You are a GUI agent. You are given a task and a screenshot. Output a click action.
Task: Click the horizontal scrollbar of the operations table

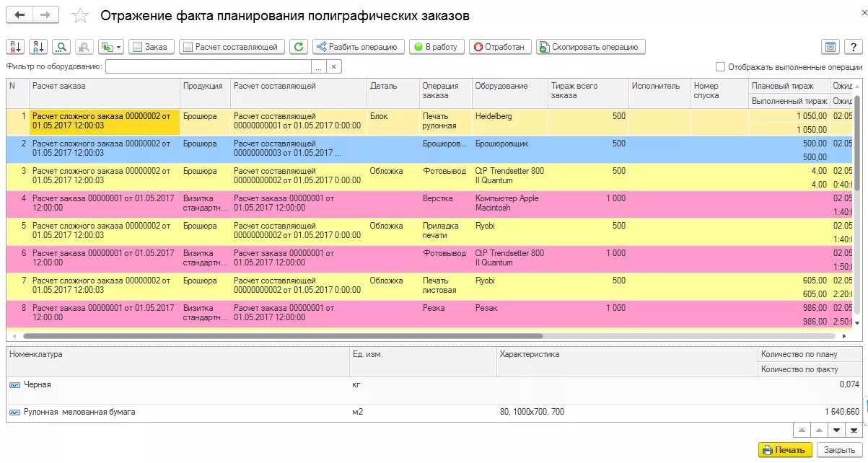coord(281,336)
